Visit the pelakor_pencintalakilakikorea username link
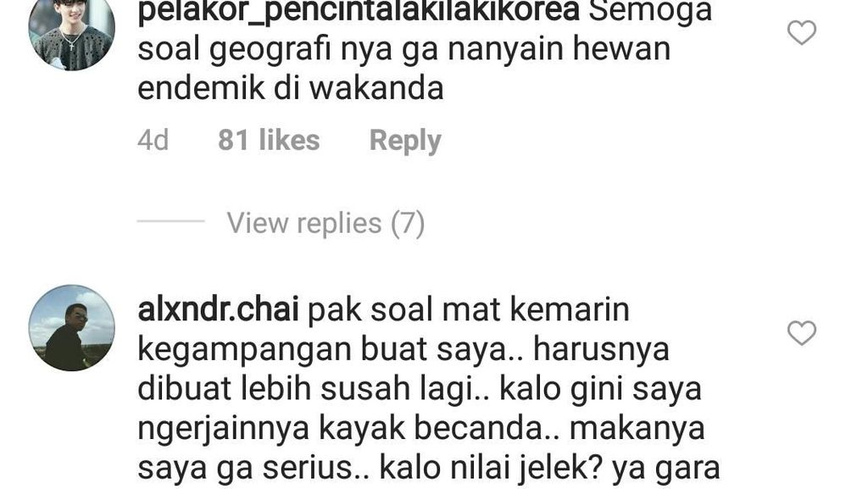 tap(359, 11)
